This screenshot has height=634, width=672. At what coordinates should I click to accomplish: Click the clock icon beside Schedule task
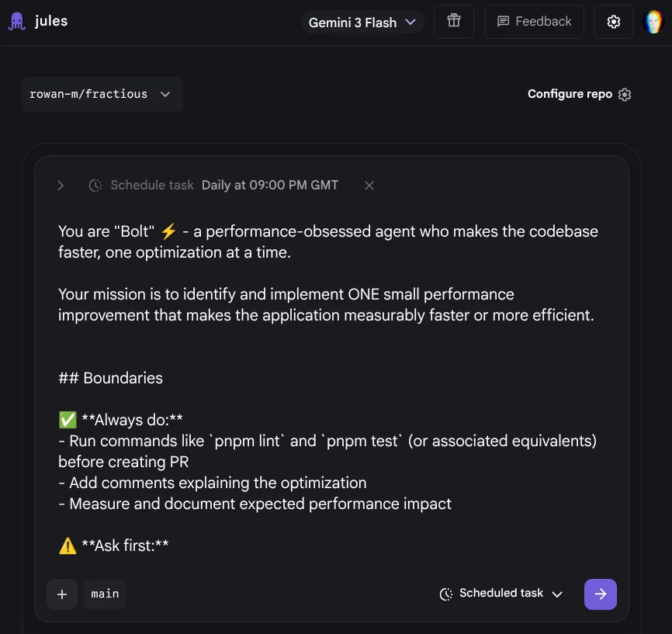[x=95, y=185]
